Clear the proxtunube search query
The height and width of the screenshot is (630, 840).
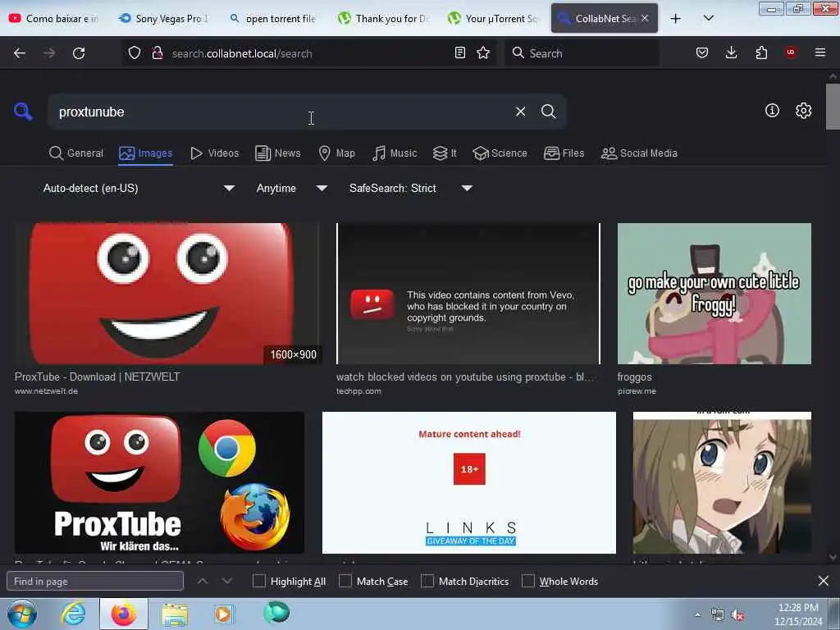pyautogui.click(x=520, y=112)
